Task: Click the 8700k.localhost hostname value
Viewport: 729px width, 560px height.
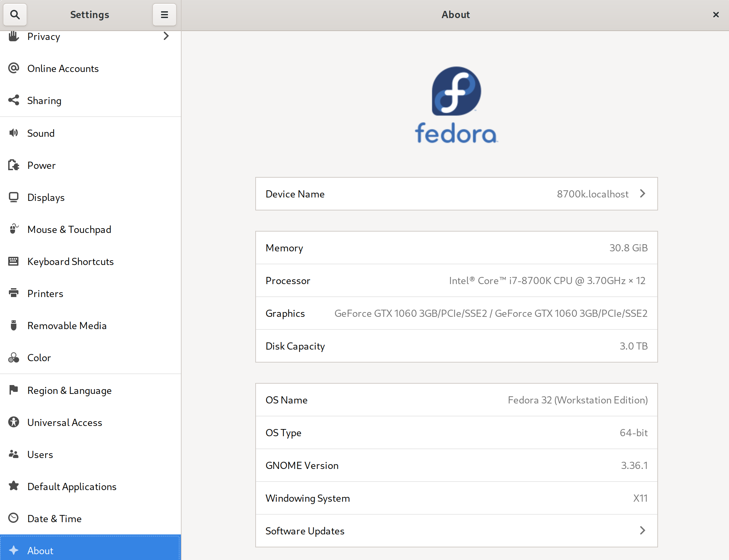Action: 592,194
